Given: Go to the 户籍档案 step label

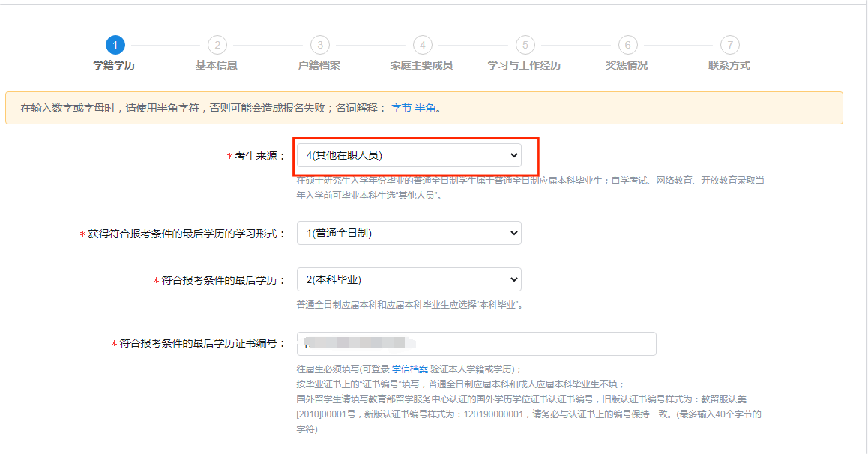Looking at the screenshot, I should (319, 65).
